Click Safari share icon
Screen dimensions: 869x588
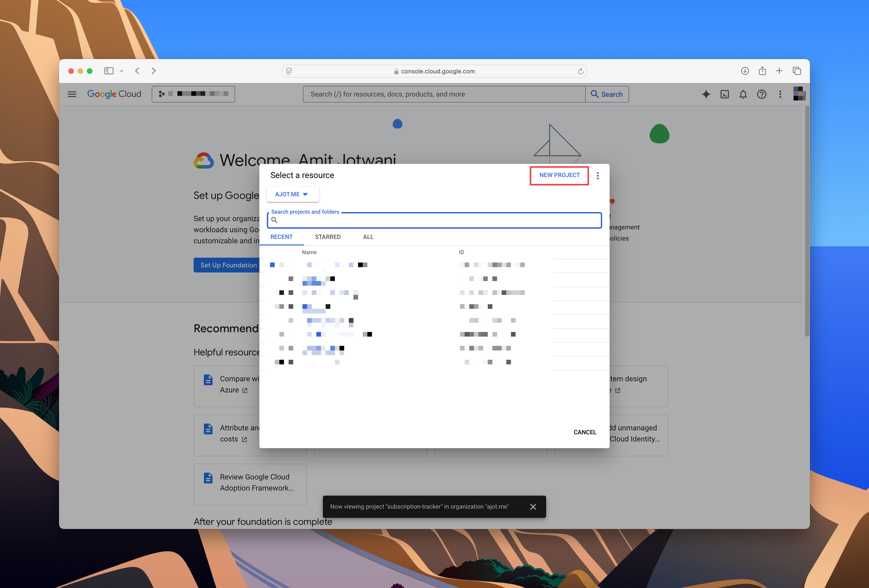762,71
